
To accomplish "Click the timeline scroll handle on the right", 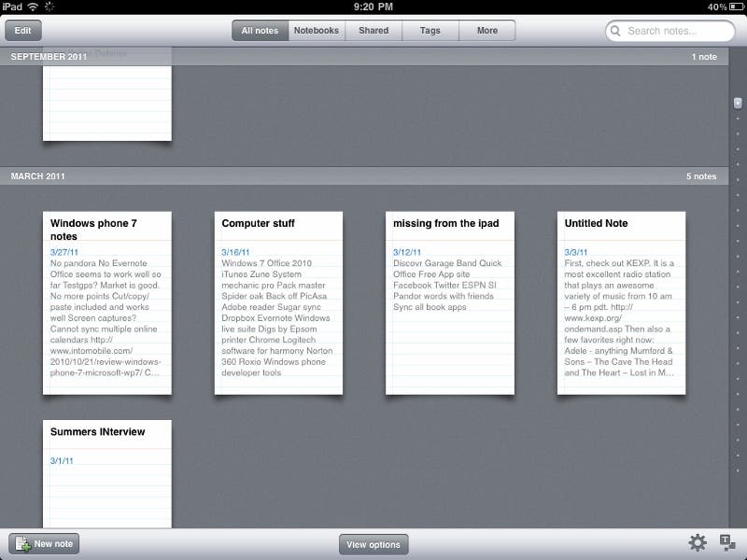I will (738, 104).
